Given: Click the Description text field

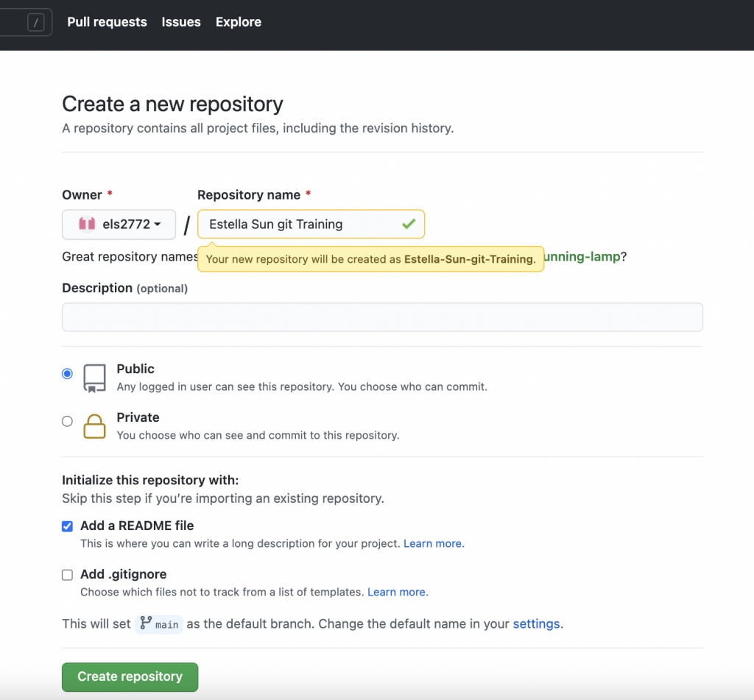Looking at the screenshot, I should 382,317.
